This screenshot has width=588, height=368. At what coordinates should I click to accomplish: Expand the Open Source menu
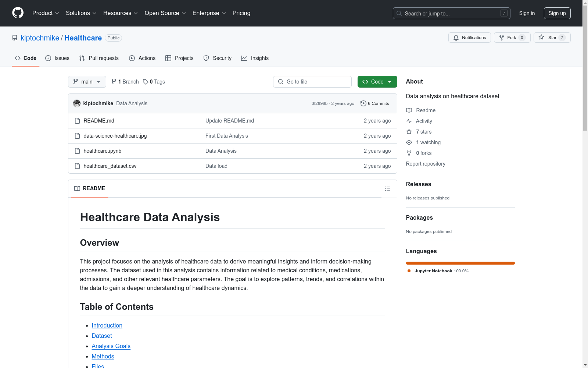[165, 13]
